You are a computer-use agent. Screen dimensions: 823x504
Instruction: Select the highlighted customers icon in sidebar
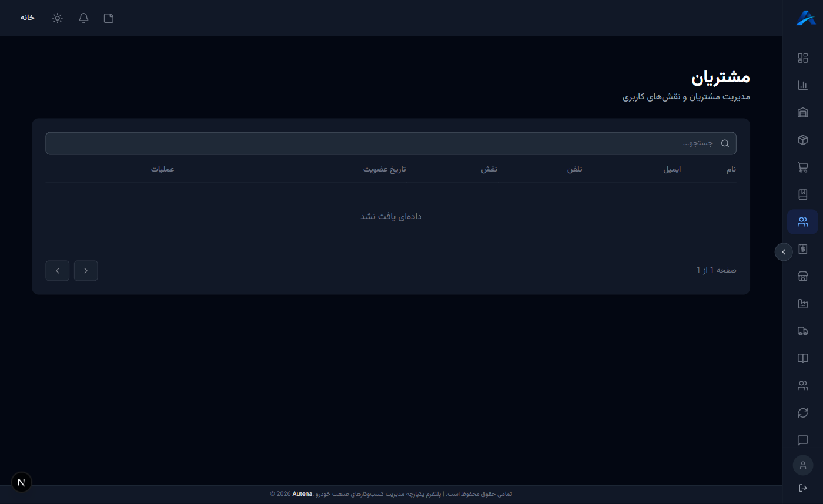(802, 222)
